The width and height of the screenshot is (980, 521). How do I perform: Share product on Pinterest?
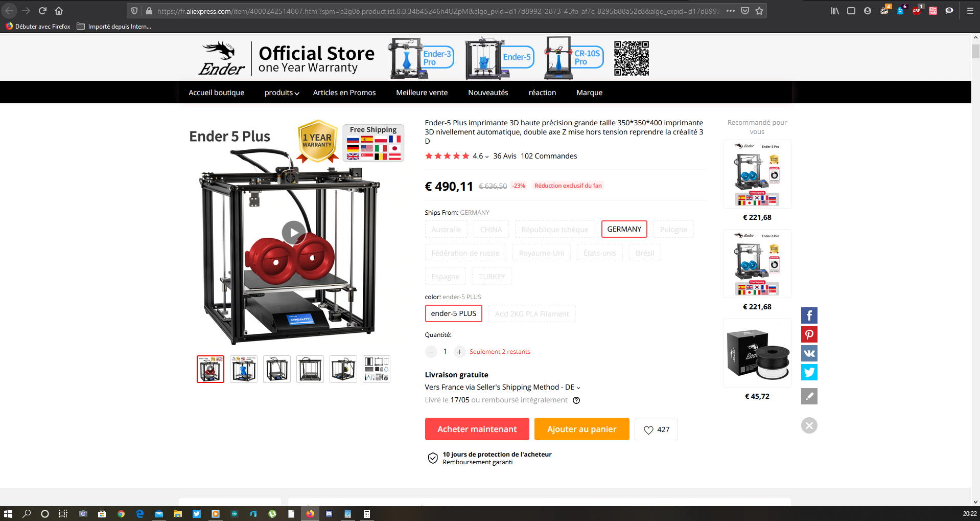pyautogui.click(x=809, y=334)
